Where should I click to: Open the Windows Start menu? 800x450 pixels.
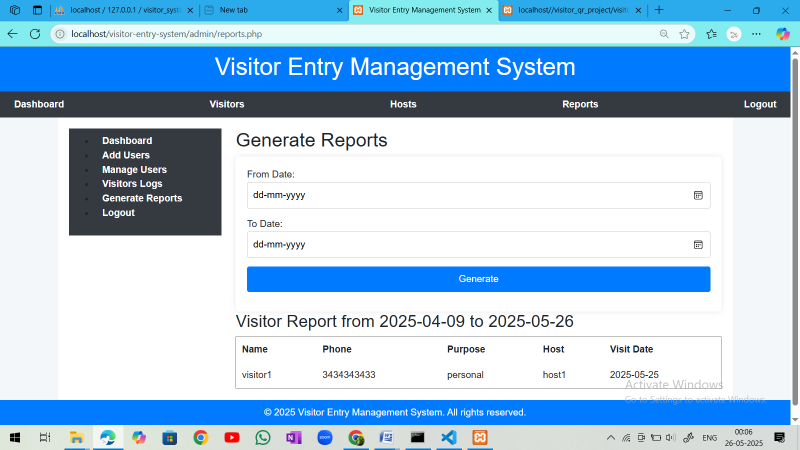tap(15, 438)
